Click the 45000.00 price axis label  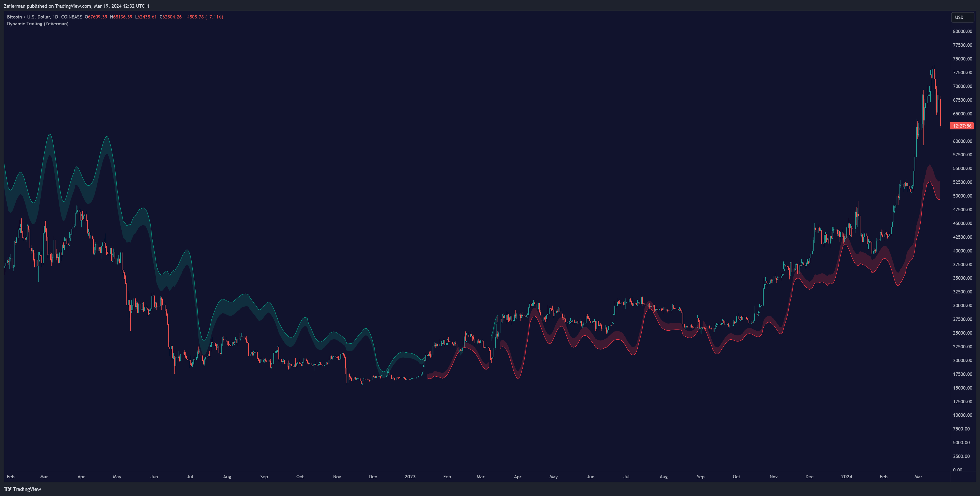(x=963, y=223)
